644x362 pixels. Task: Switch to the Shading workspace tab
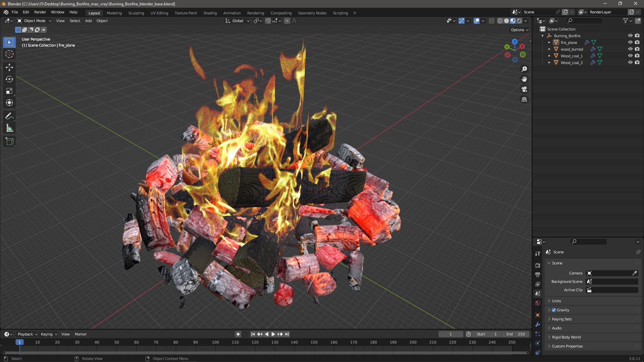pyautogui.click(x=210, y=13)
